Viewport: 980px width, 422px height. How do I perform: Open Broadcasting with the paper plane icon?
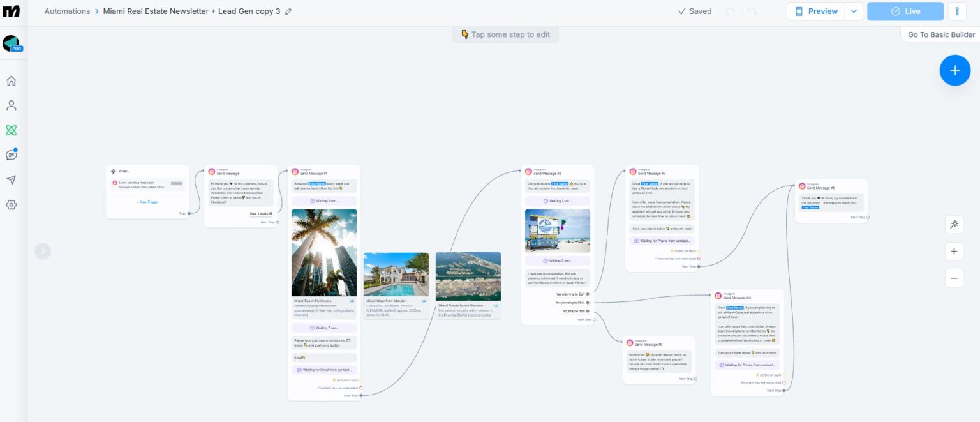click(x=11, y=179)
